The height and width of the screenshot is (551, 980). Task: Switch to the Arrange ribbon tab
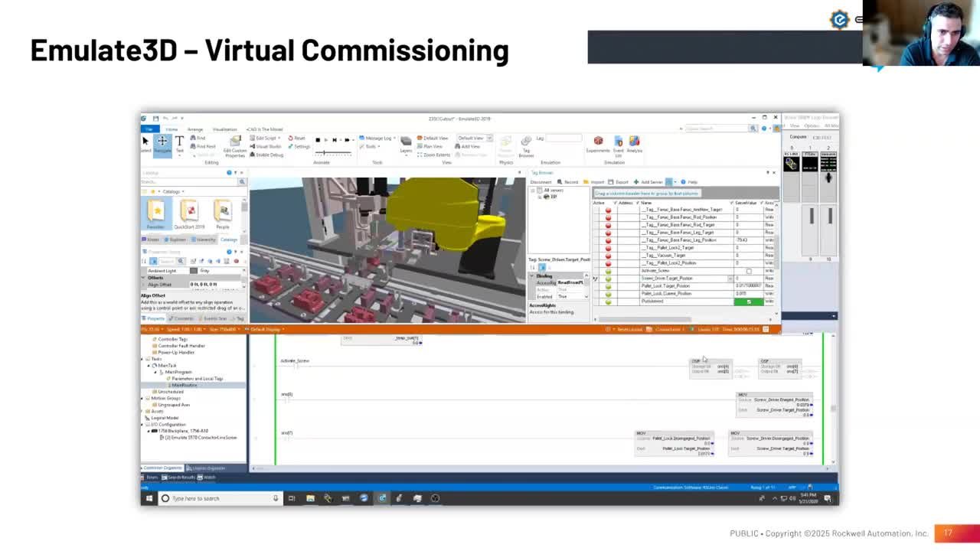(195, 129)
